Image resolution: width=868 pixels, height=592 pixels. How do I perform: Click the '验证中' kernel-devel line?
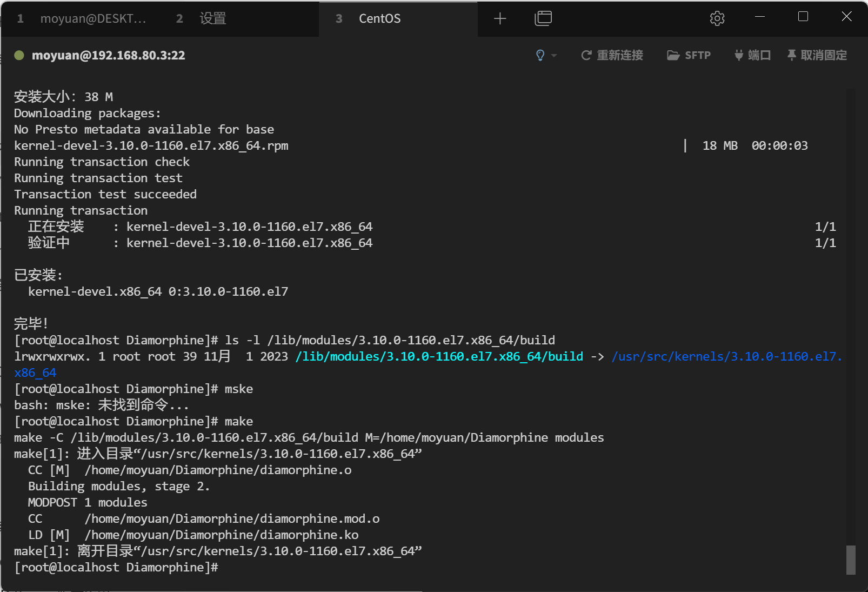pyautogui.click(x=200, y=243)
